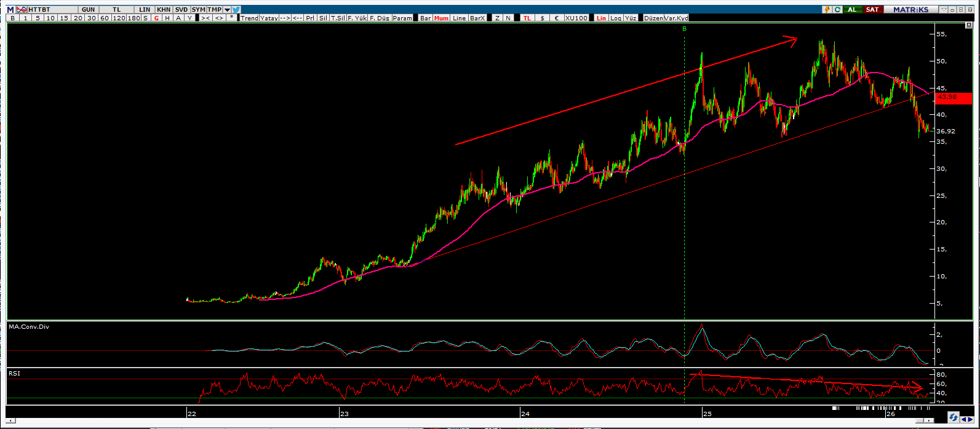This screenshot has width=980, height=429.
Task: Select the 60 minute period
Action: [105, 18]
